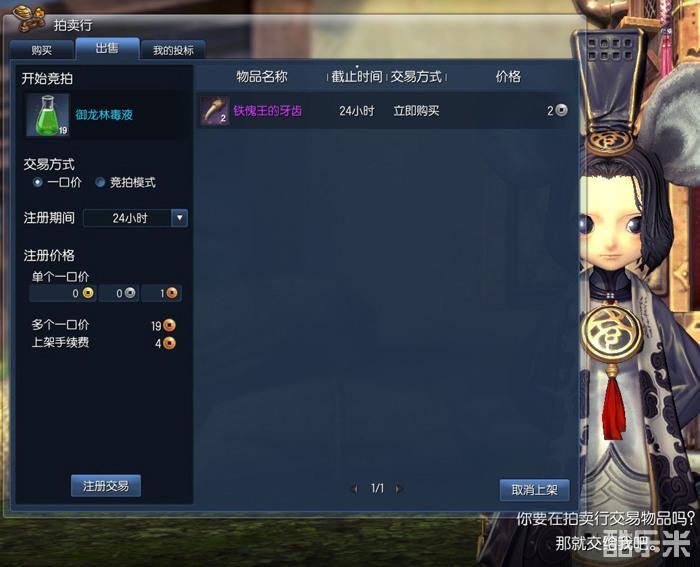Go to the previous page arrow

click(x=355, y=489)
